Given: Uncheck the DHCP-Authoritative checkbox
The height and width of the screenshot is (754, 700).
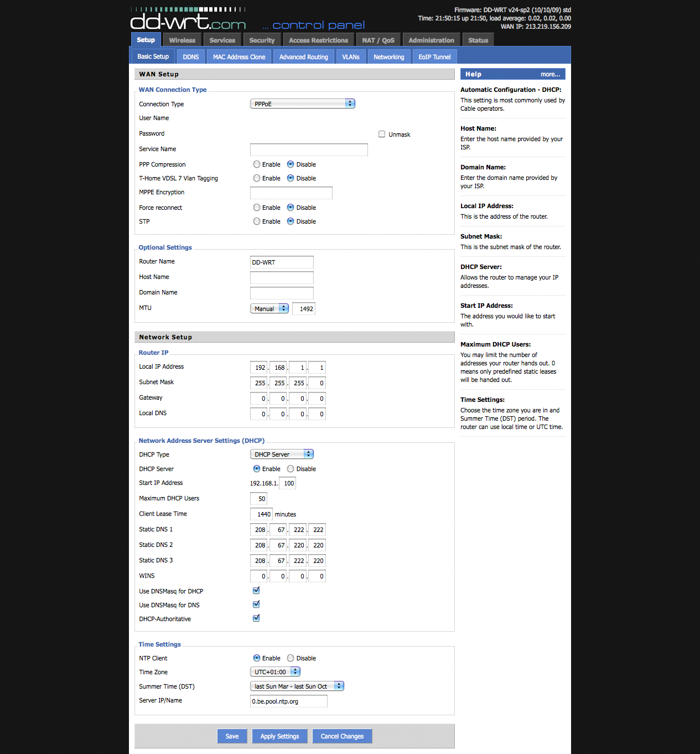Looking at the screenshot, I should [x=256, y=618].
